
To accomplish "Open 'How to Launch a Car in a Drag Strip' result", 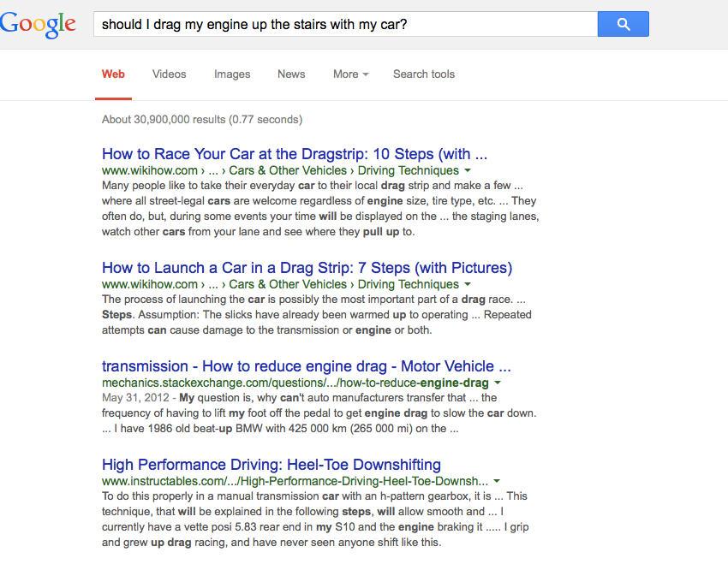I will [307, 268].
